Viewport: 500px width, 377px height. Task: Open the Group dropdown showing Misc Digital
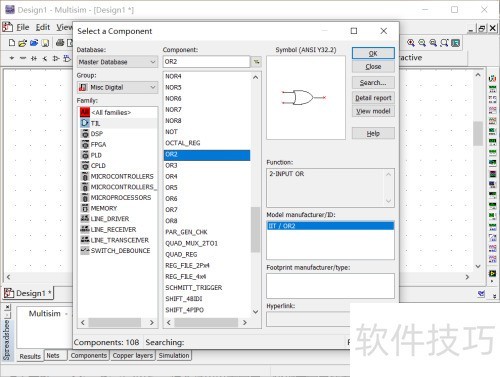(x=117, y=87)
